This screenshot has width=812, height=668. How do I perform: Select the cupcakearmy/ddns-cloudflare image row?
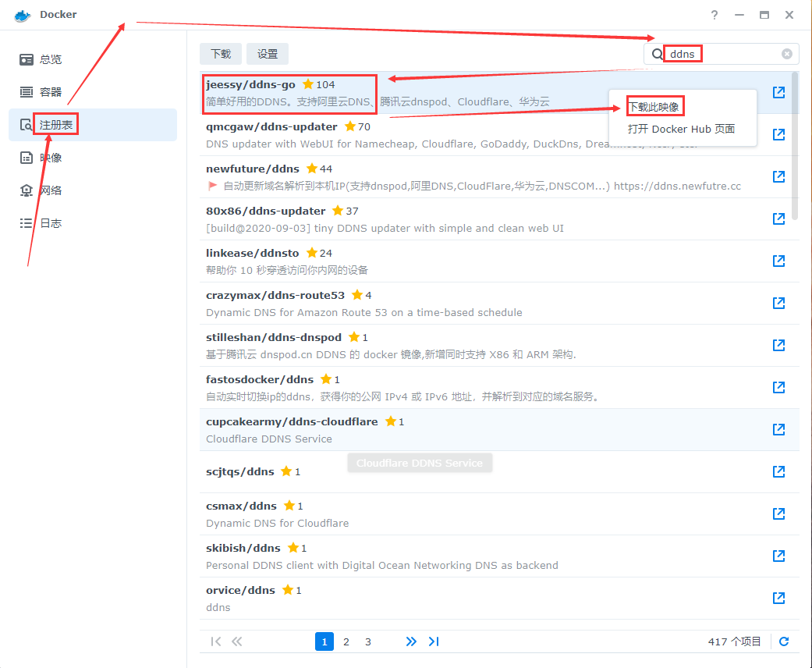(x=499, y=430)
